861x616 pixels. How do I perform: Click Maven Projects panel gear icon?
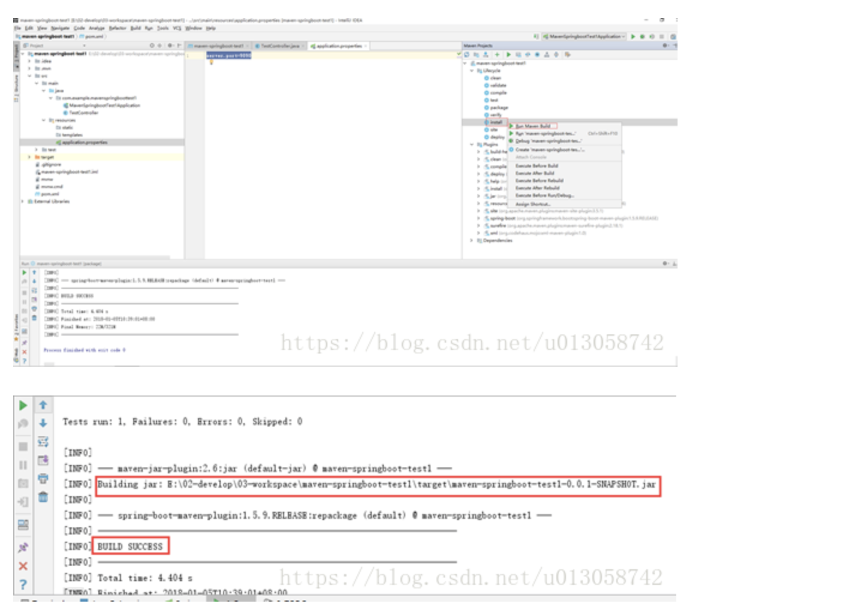coord(665,46)
